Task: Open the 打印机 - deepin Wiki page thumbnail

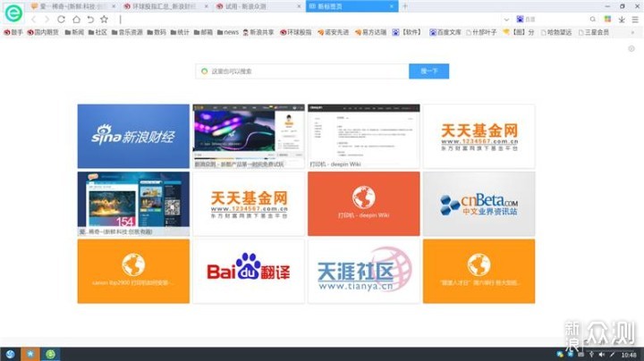Action: pyautogui.click(x=364, y=136)
